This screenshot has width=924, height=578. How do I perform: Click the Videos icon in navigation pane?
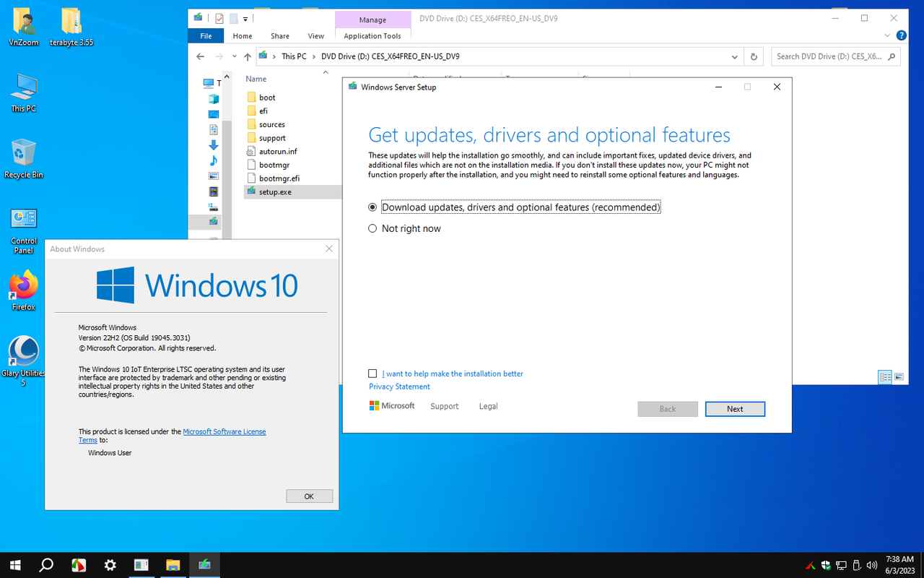214,191
